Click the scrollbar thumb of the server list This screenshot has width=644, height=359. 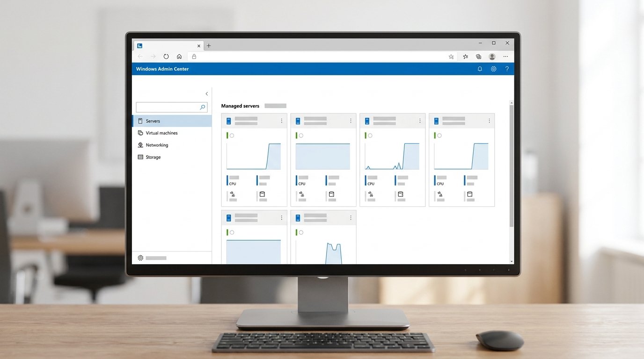pos(512,166)
